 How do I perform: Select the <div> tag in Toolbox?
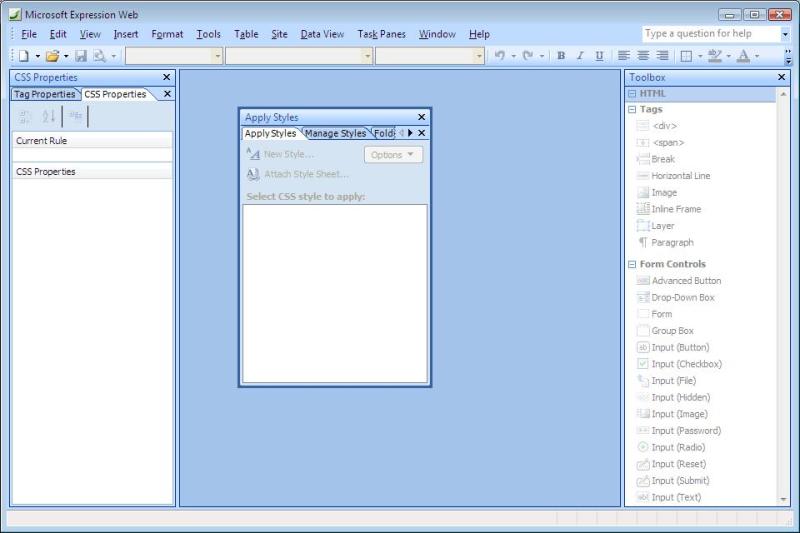(x=665, y=125)
